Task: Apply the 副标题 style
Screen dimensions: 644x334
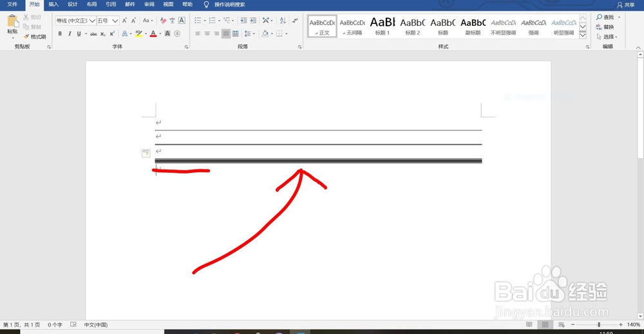Action: [x=473, y=26]
